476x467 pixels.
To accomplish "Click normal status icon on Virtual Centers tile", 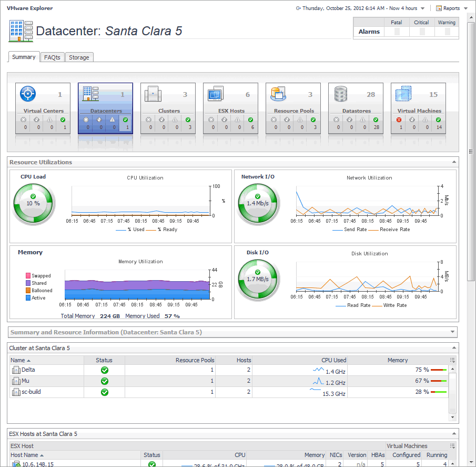I will click(x=63, y=120).
